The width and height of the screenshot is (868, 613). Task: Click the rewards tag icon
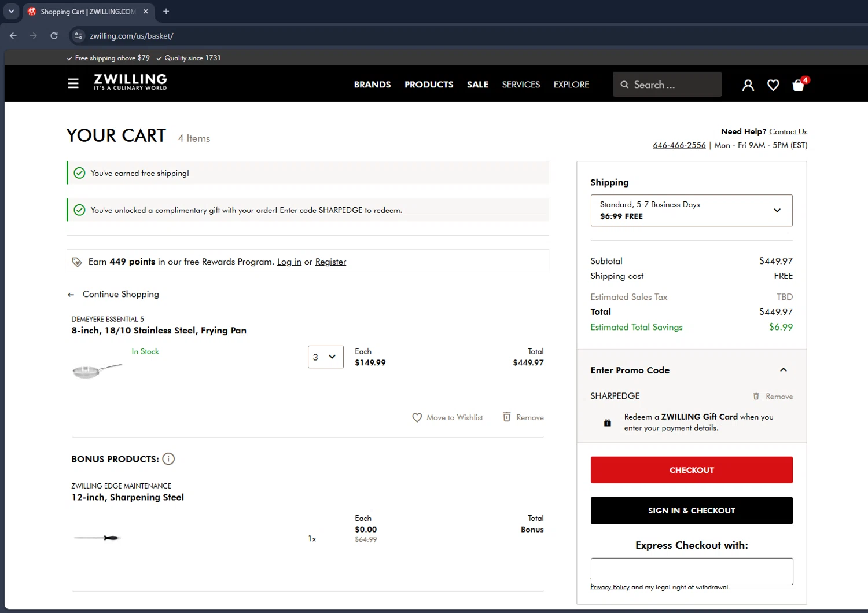point(77,262)
